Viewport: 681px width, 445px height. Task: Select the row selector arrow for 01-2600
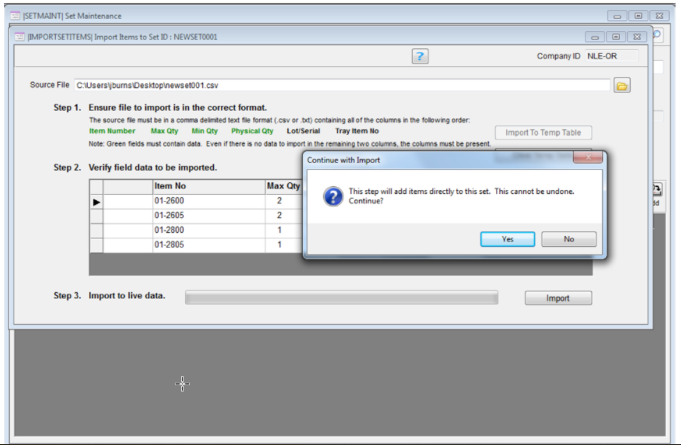tap(97, 201)
